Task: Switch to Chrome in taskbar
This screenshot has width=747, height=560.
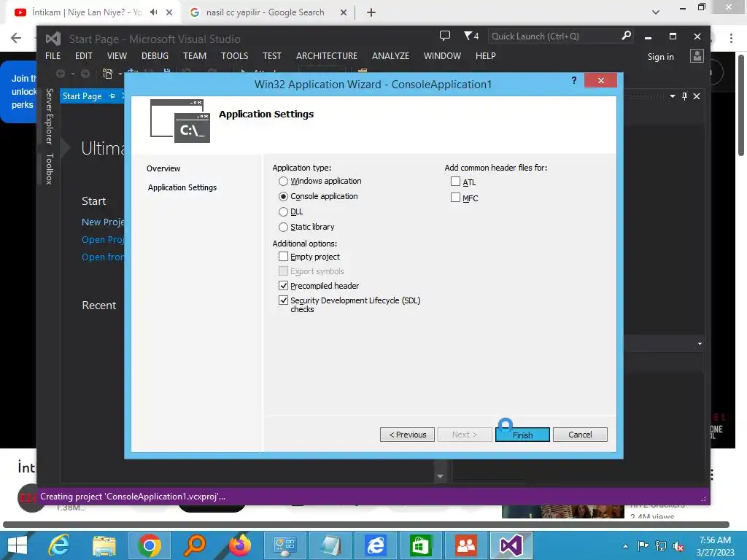Action: click(x=150, y=545)
